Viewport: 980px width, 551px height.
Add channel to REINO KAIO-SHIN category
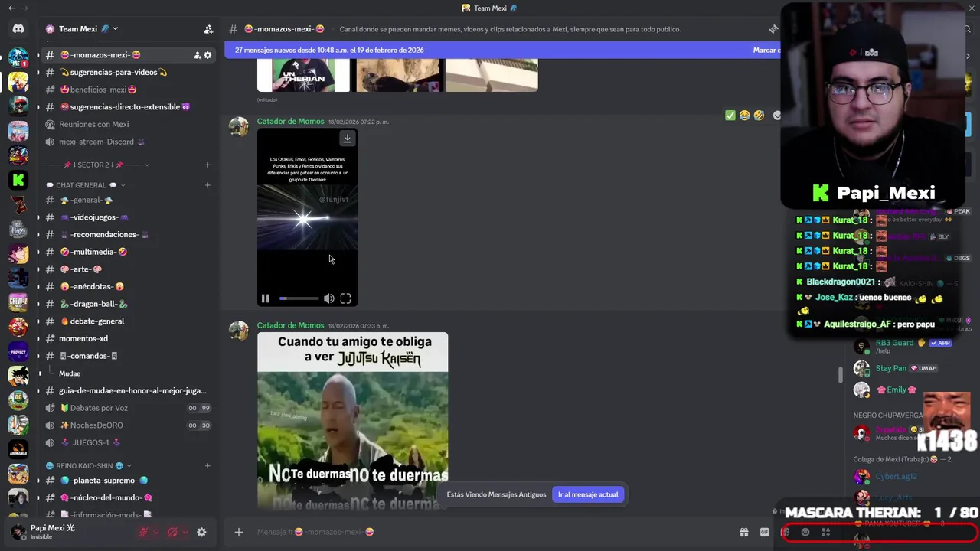click(x=207, y=465)
